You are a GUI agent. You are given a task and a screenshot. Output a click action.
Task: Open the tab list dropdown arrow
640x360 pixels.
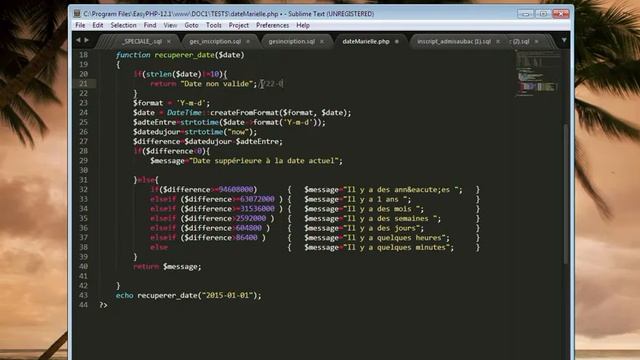[x=564, y=40]
